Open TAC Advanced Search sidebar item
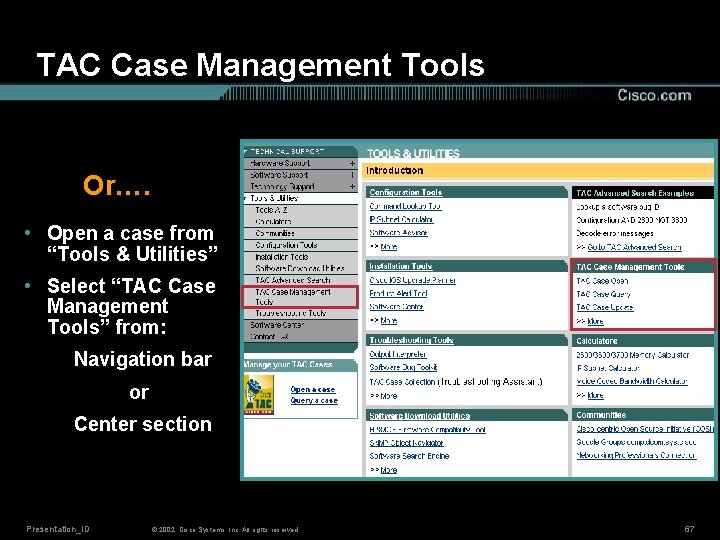 [x=292, y=280]
